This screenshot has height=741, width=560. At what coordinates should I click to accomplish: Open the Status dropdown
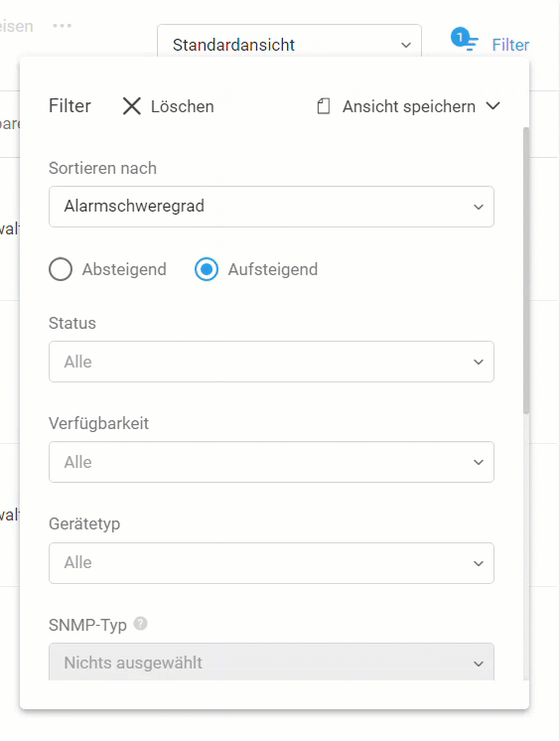pyautogui.click(x=271, y=362)
